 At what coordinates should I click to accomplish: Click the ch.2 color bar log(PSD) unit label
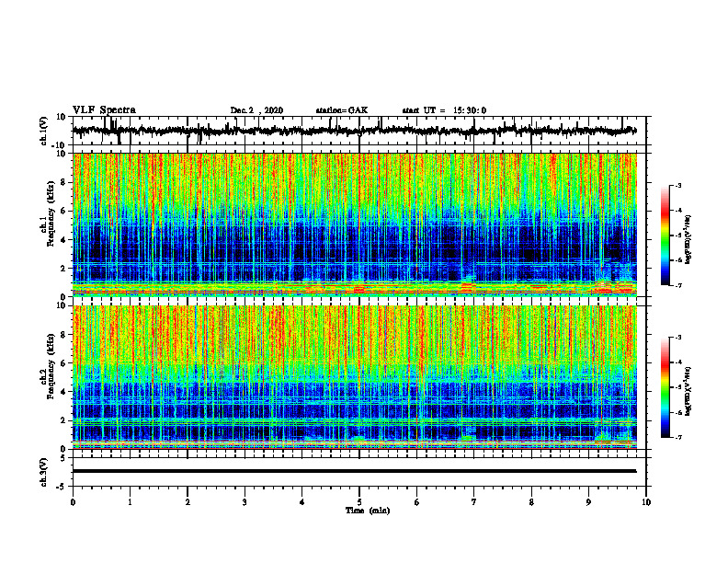688,391
